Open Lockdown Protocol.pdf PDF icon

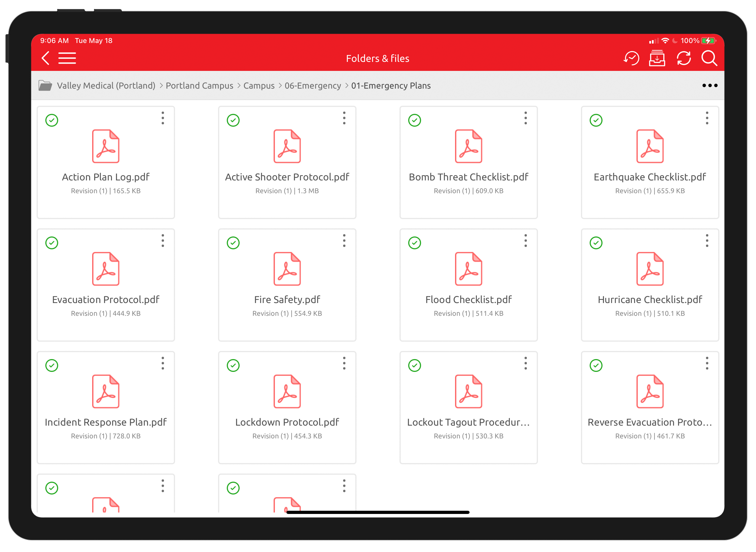tap(287, 392)
